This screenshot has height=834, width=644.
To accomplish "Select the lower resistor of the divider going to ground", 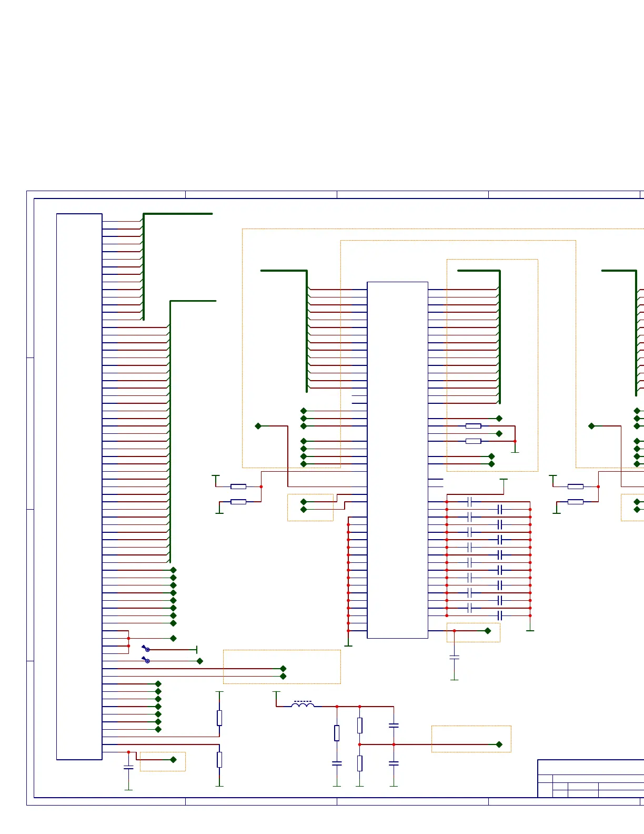I will [x=360, y=763].
